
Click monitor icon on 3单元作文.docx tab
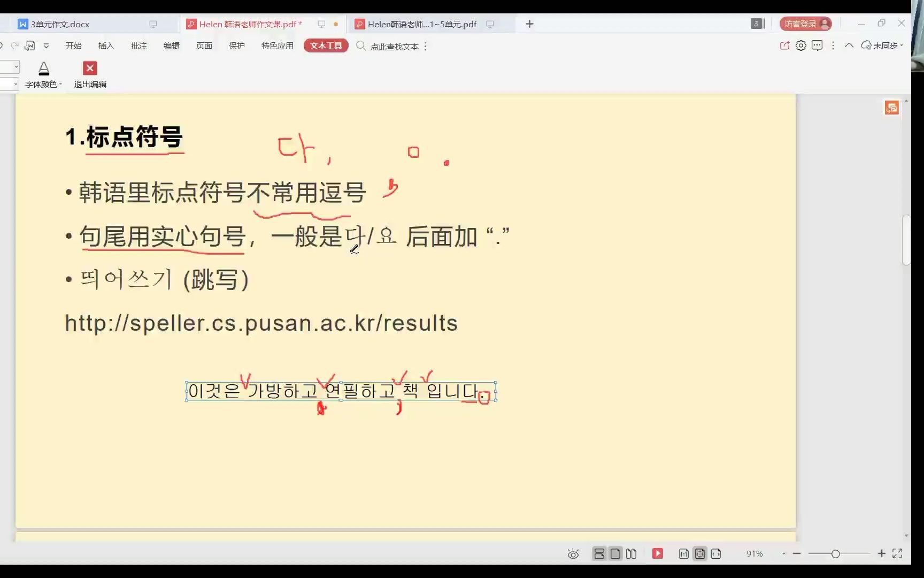coord(153,24)
